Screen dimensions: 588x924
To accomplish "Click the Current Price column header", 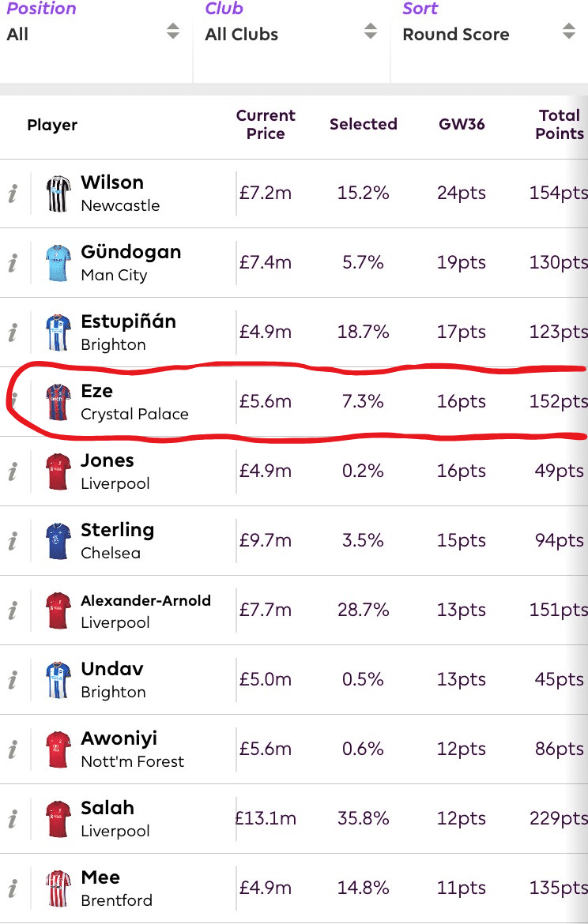I will (266, 125).
